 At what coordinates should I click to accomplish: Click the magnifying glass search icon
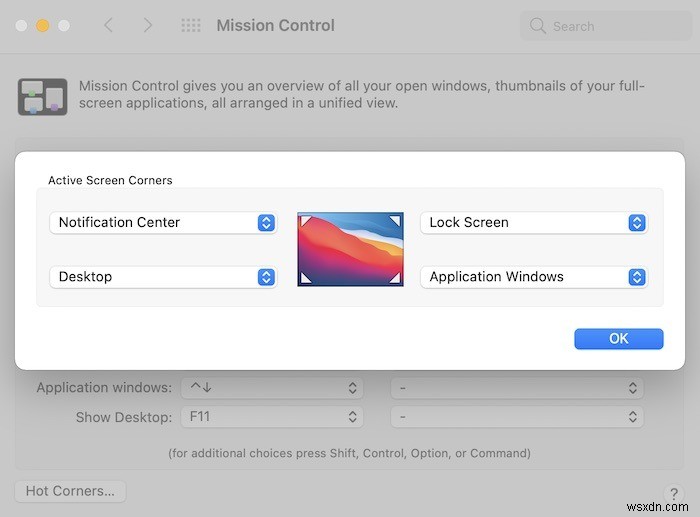pos(538,26)
